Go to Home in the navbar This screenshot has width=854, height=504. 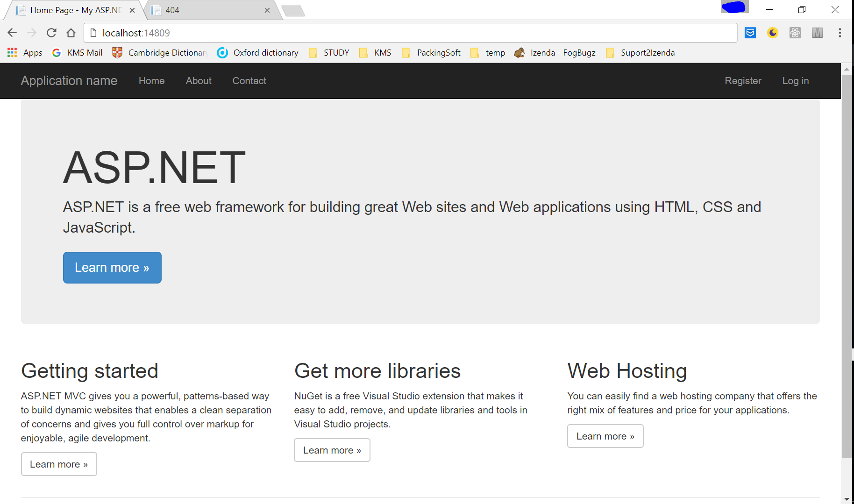coord(152,81)
